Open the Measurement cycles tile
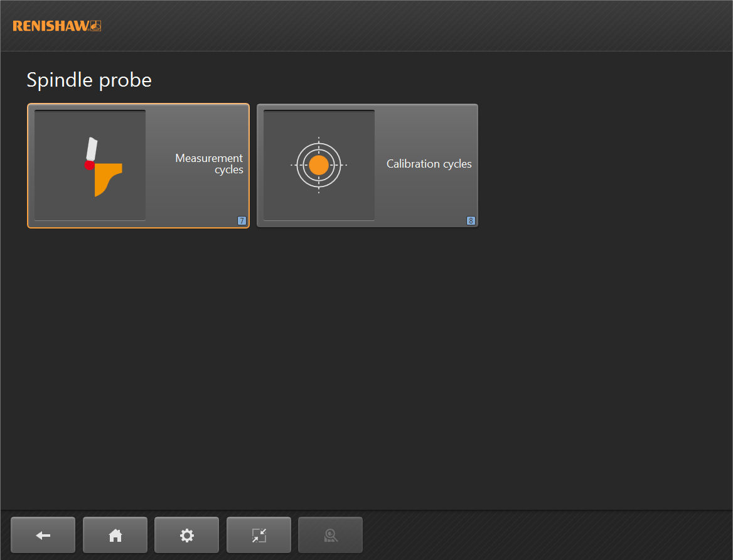This screenshot has height=560, width=733. (138, 166)
